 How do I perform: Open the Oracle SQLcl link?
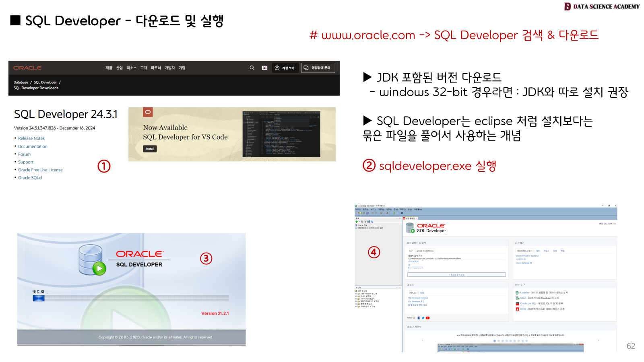click(30, 178)
